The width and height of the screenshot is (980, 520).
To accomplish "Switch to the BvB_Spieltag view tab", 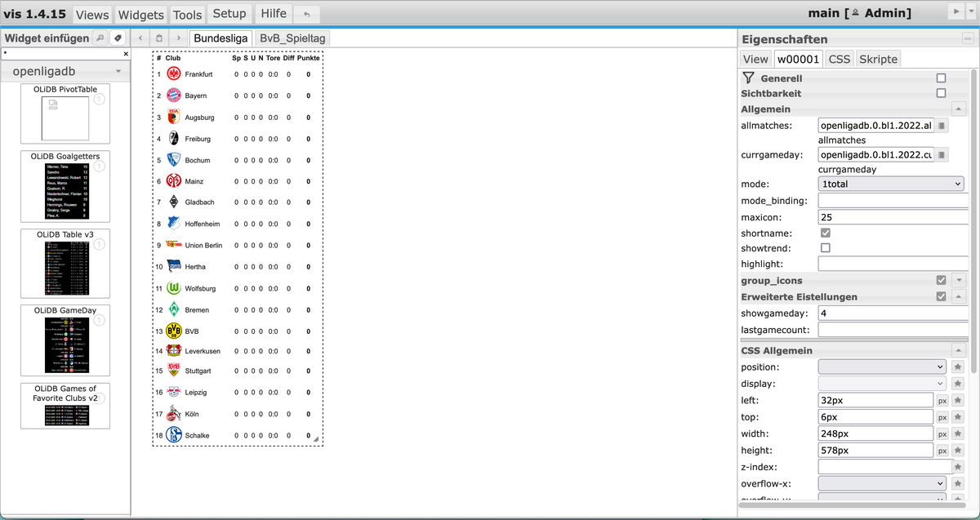I will (292, 38).
